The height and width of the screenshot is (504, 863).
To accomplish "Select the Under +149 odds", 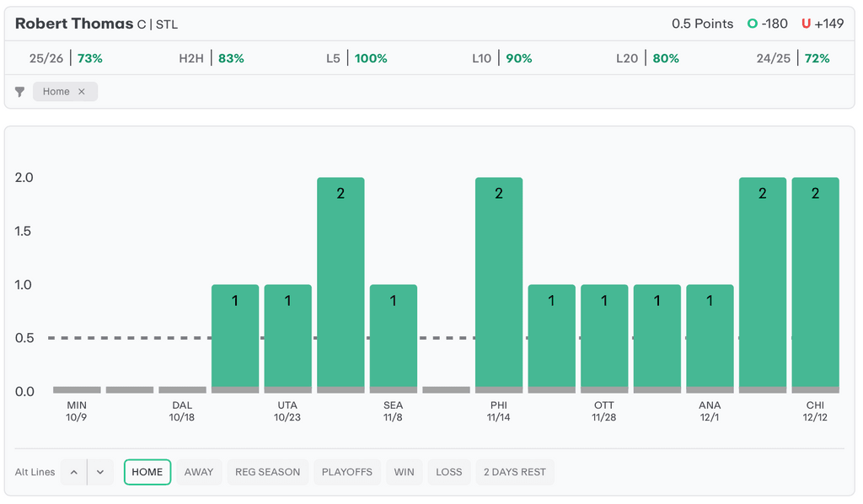I will click(x=822, y=24).
